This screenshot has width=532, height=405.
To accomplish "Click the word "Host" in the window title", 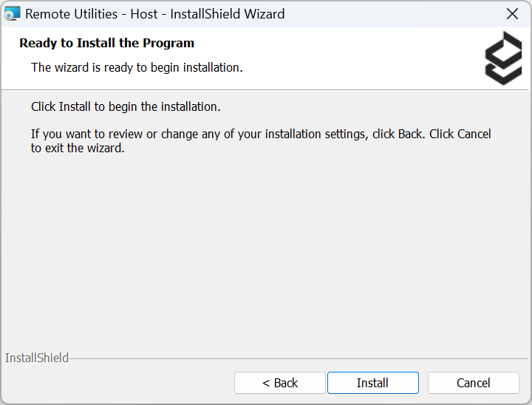I will 144,14.
